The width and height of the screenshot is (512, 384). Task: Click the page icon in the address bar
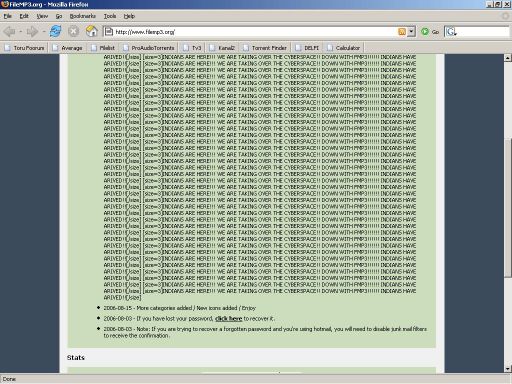point(109,32)
